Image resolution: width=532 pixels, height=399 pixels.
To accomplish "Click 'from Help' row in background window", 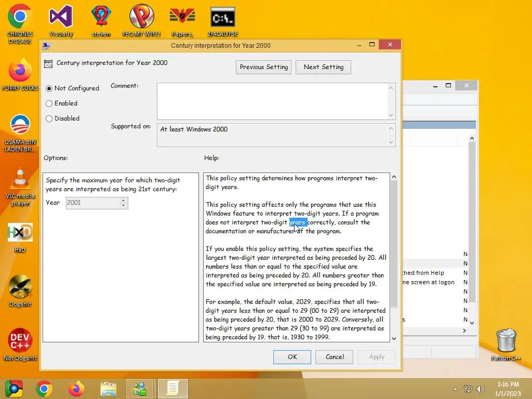I will pos(423,273).
